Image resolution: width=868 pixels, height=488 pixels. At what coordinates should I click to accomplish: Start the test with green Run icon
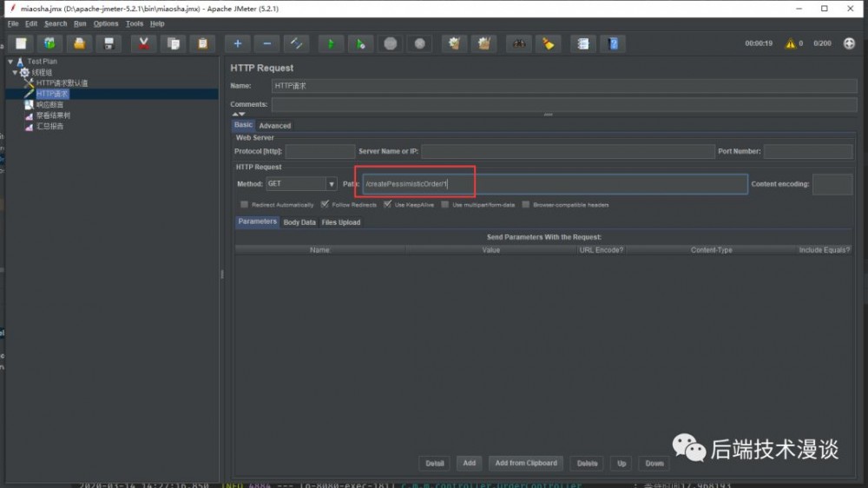[x=330, y=43]
